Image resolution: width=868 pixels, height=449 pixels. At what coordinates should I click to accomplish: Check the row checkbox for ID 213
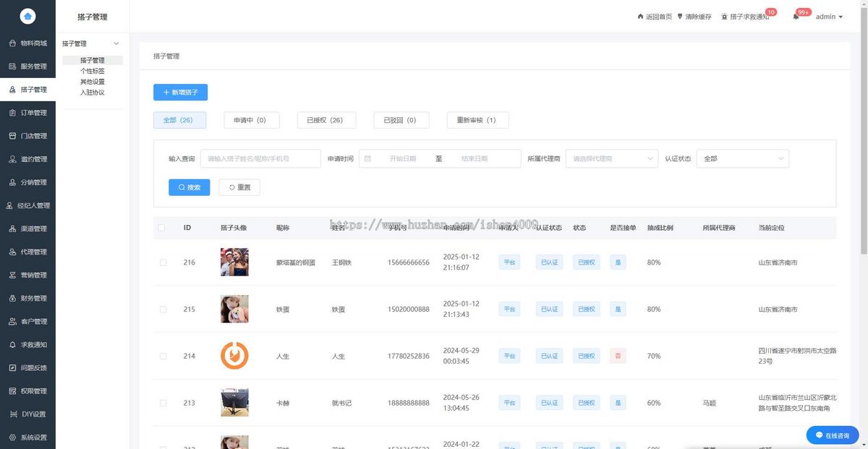[163, 403]
